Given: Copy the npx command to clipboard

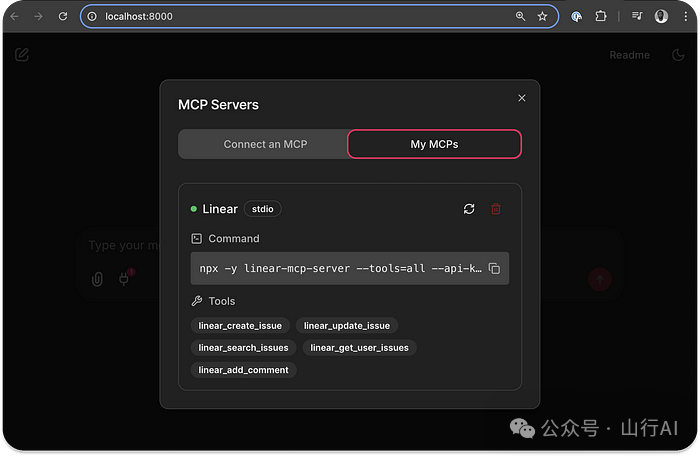Looking at the screenshot, I should [494, 269].
